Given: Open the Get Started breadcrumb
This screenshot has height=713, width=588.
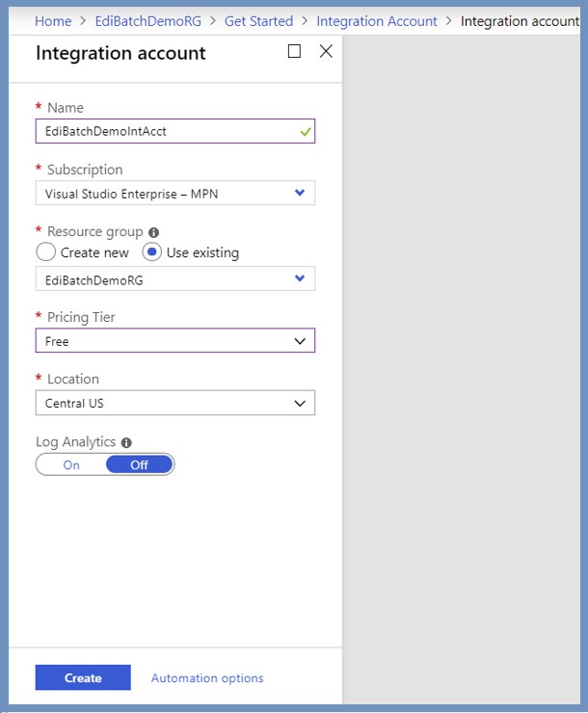Looking at the screenshot, I should click(x=258, y=21).
